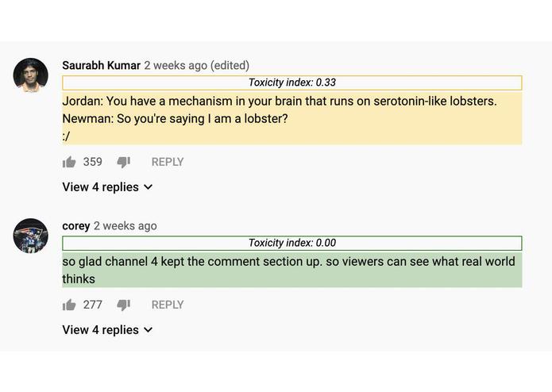Click the Toxicity index 0.00 bar
Viewport: 552px width, 392px height.
point(291,243)
